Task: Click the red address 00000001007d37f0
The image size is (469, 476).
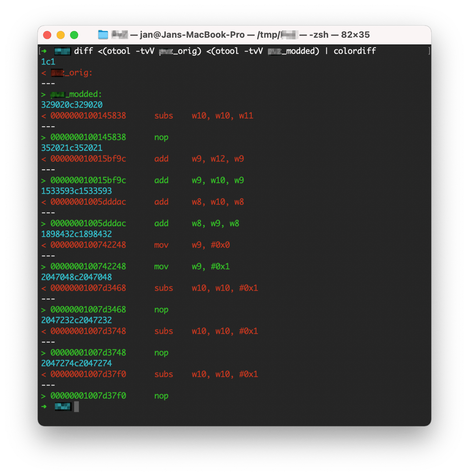Action: click(x=88, y=374)
